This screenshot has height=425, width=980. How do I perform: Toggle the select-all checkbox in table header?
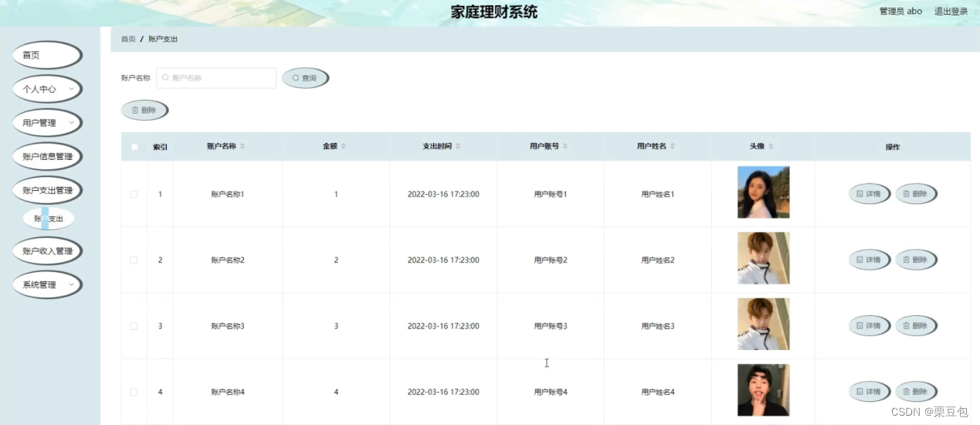click(134, 147)
